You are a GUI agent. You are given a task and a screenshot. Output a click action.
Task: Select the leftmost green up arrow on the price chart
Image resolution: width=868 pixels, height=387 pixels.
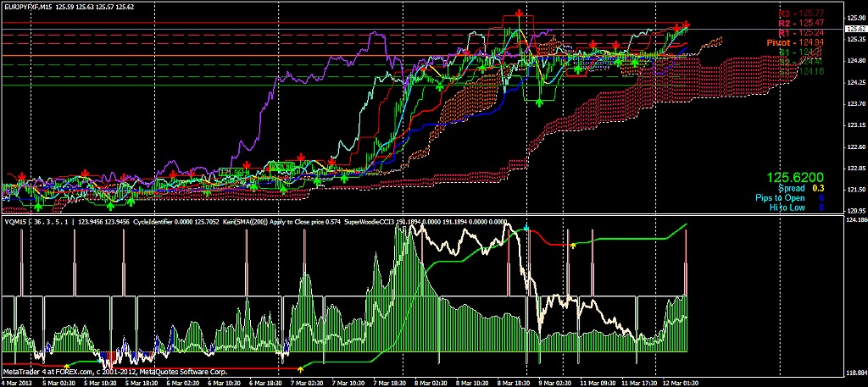click(x=37, y=205)
